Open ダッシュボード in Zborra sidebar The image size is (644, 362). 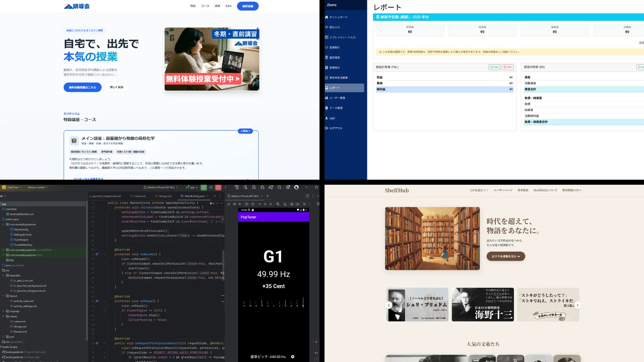point(338,17)
